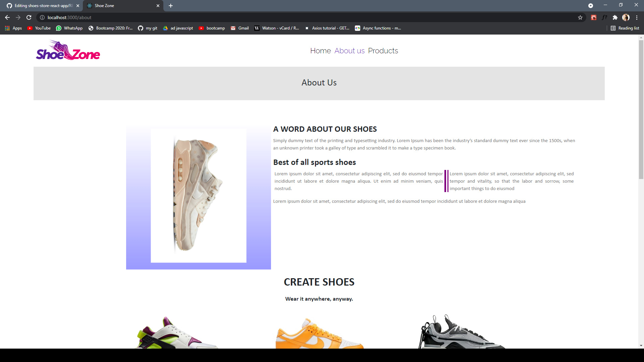Image resolution: width=644 pixels, height=362 pixels.
Task: Open the Gmail bookmark
Action: click(239, 28)
